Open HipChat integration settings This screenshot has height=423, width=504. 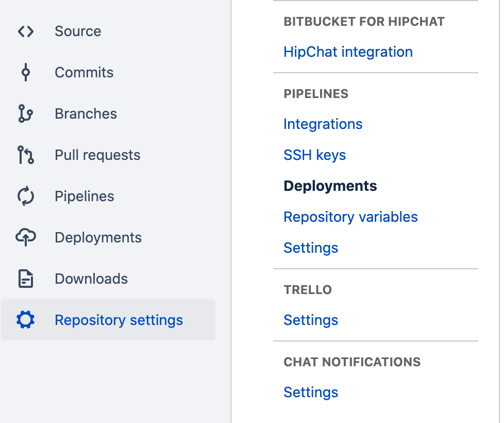[x=348, y=52]
